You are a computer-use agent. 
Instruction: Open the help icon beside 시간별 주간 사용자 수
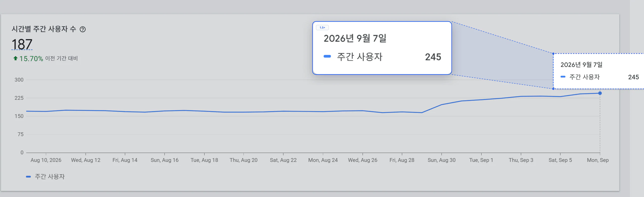(x=83, y=29)
